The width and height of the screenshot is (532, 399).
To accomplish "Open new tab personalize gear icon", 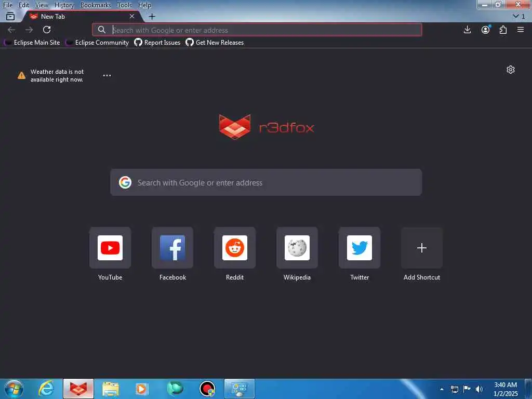I will tap(511, 70).
